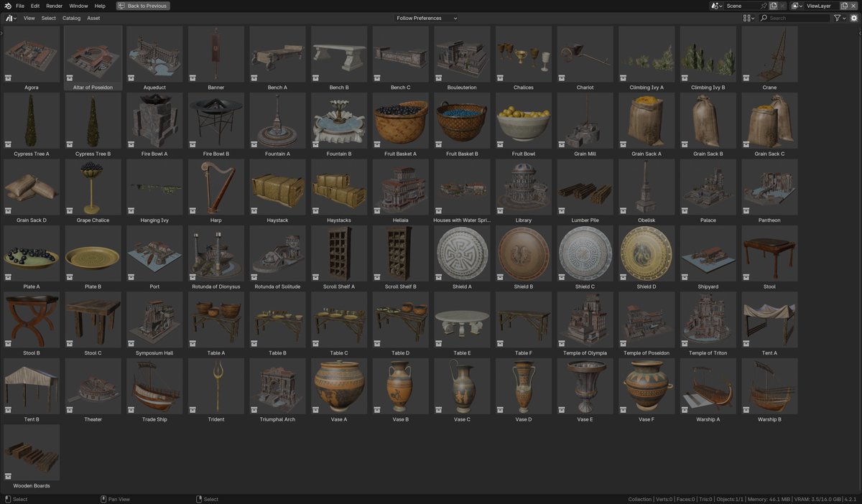Viewport: 862px width, 504px height.
Task: Pin the current Scene data-block
Action: coord(764,5)
